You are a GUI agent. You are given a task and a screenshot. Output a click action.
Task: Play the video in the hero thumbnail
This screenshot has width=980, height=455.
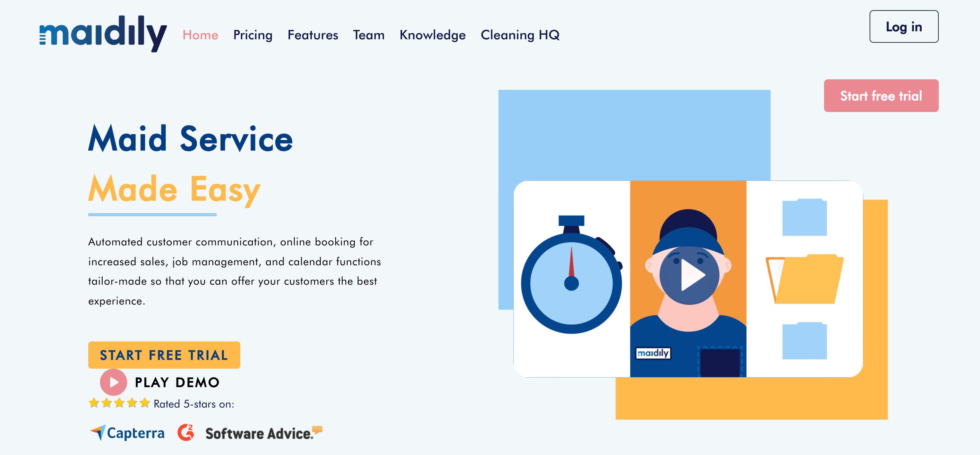click(x=689, y=275)
